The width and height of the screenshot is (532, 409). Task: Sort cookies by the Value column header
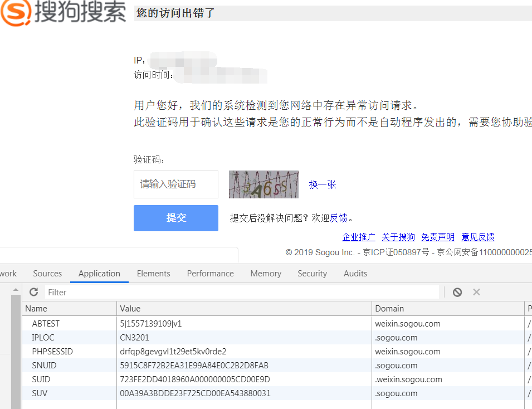click(245, 309)
